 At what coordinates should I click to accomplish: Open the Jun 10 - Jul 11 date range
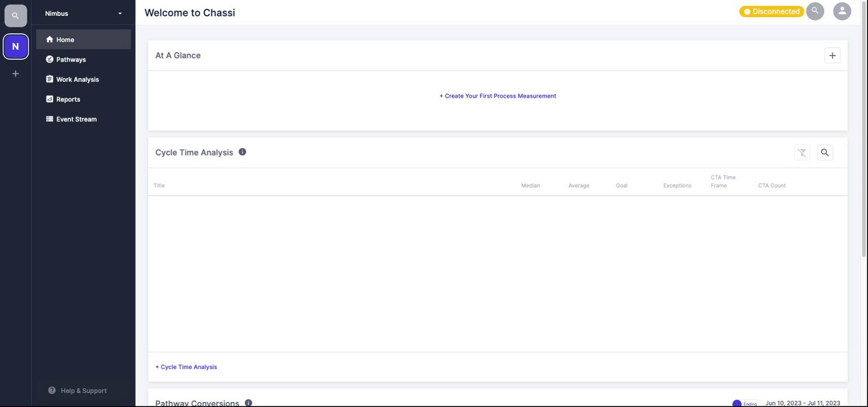click(802, 403)
